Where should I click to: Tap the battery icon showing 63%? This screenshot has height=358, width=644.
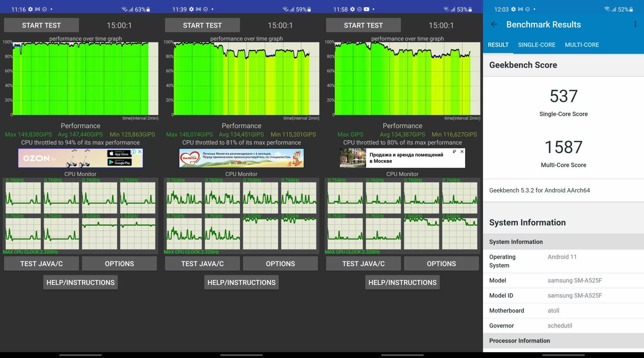(x=148, y=9)
